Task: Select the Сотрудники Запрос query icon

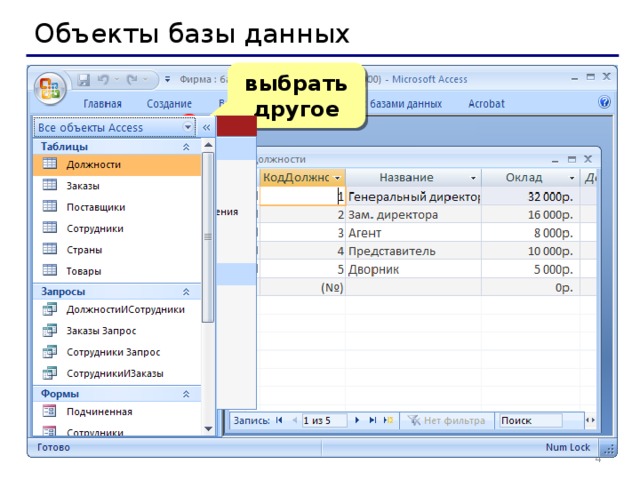Action: pos(50,351)
